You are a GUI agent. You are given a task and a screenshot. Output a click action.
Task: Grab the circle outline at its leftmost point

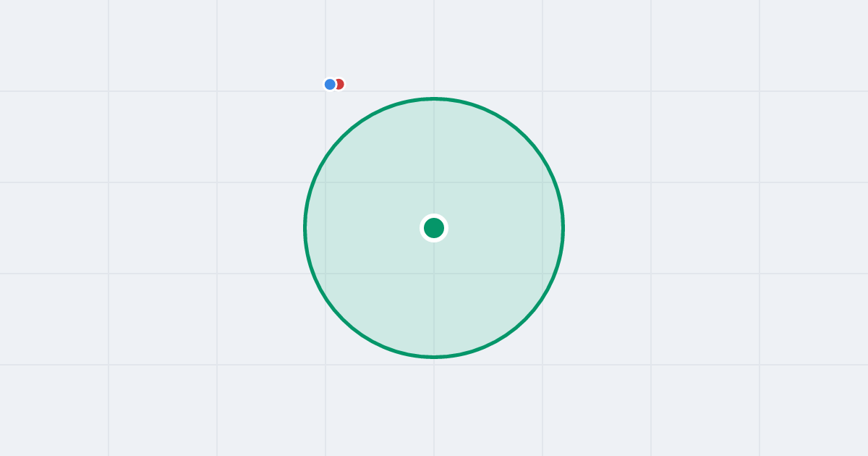(305, 228)
